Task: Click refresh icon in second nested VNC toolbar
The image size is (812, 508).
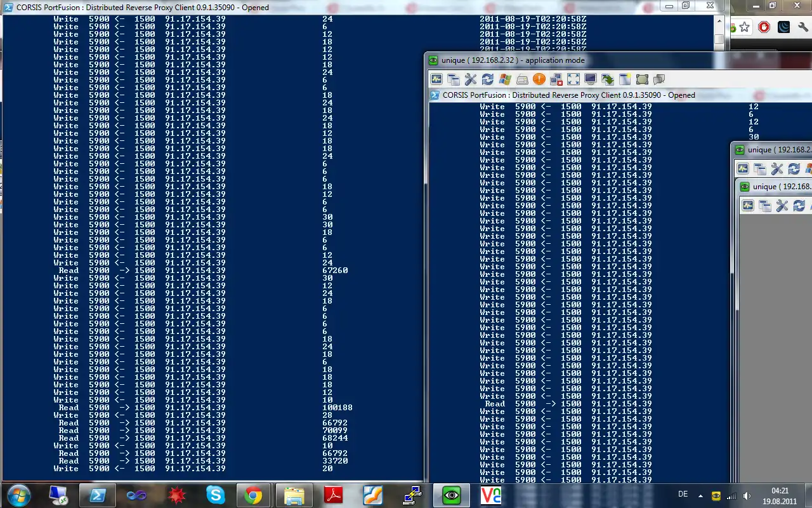Action: pyautogui.click(x=794, y=169)
